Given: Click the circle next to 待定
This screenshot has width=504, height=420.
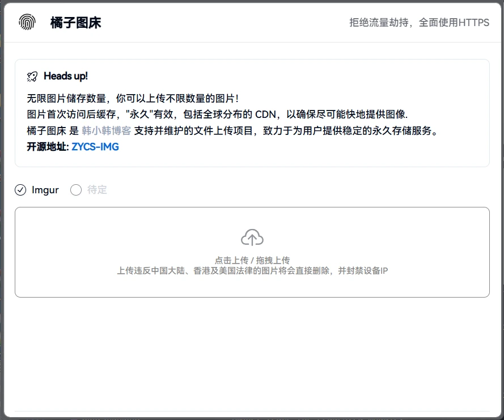Looking at the screenshot, I should (76, 190).
